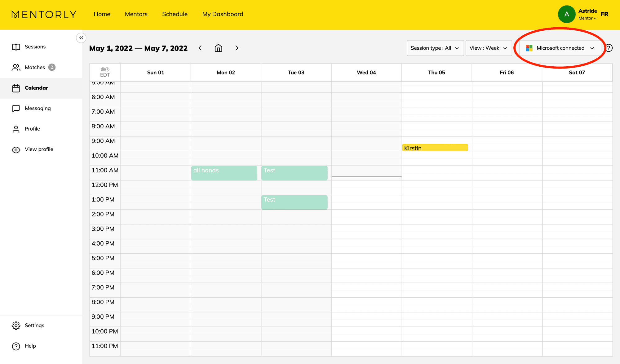Go to next week arrow
Screen dimensions: 620x364
click(x=237, y=48)
